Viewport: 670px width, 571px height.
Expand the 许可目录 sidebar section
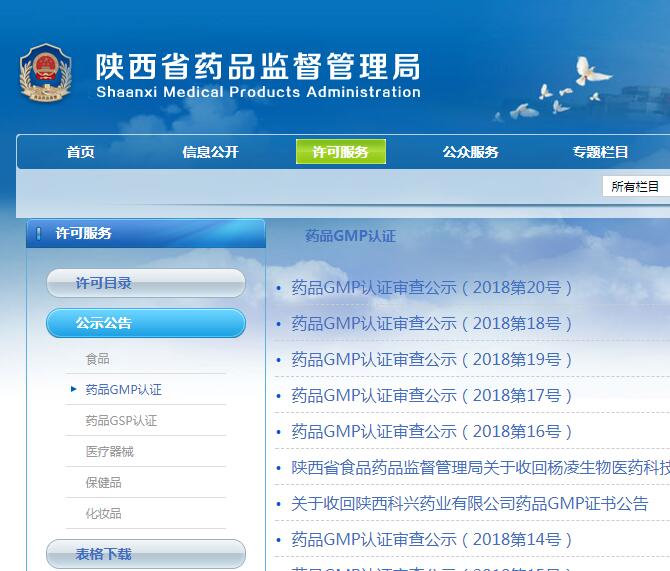145,283
